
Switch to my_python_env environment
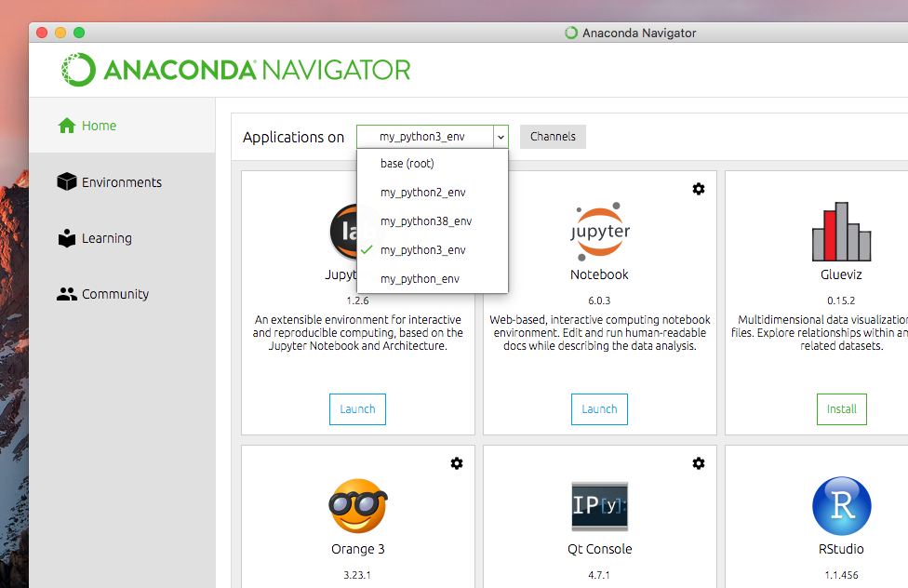point(420,279)
